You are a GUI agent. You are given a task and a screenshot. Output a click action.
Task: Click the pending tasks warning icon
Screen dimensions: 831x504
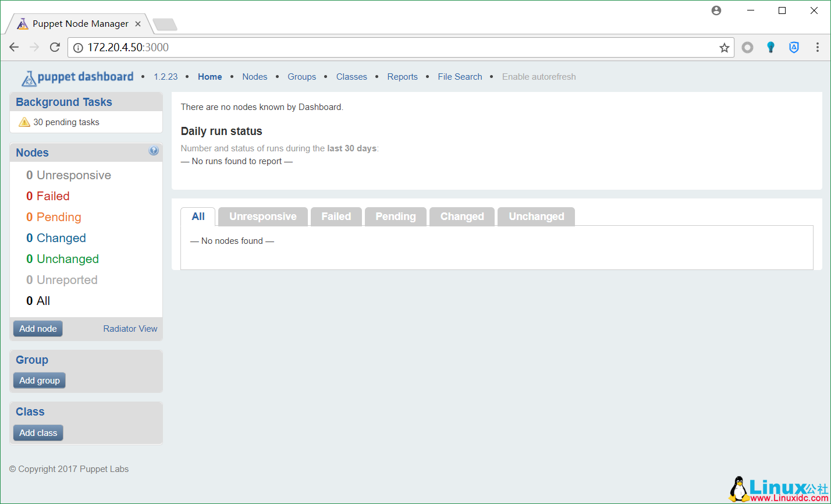tap(24, 122)
